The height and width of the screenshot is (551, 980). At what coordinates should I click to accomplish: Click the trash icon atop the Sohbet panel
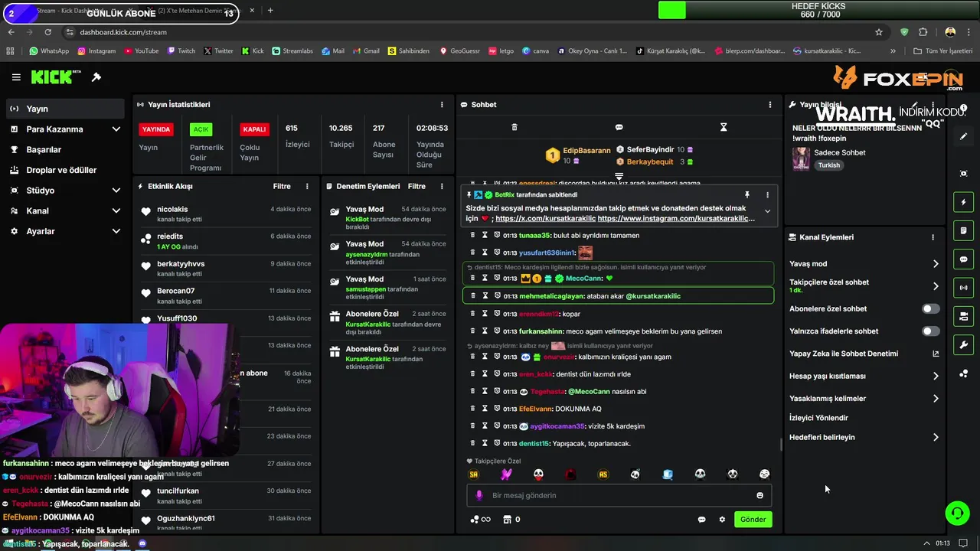tap(514, 127)
